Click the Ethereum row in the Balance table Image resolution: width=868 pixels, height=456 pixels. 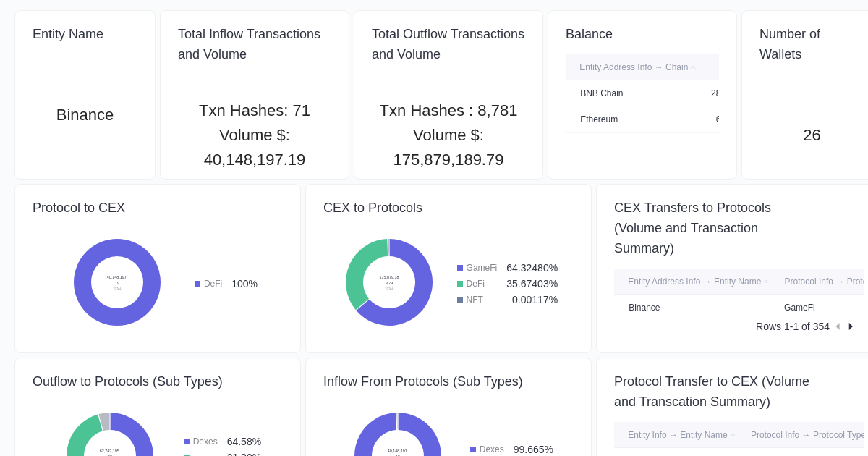coord(599,119)
